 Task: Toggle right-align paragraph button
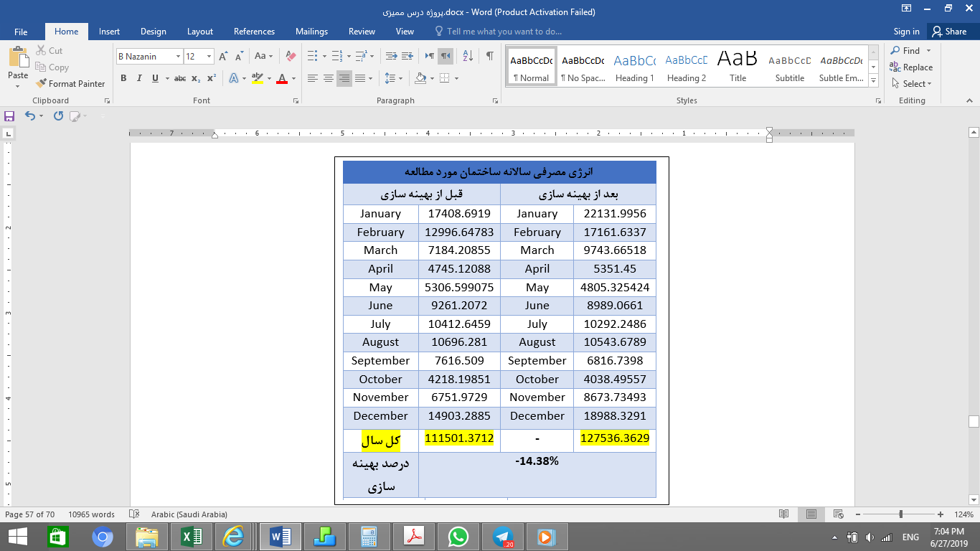344,78
